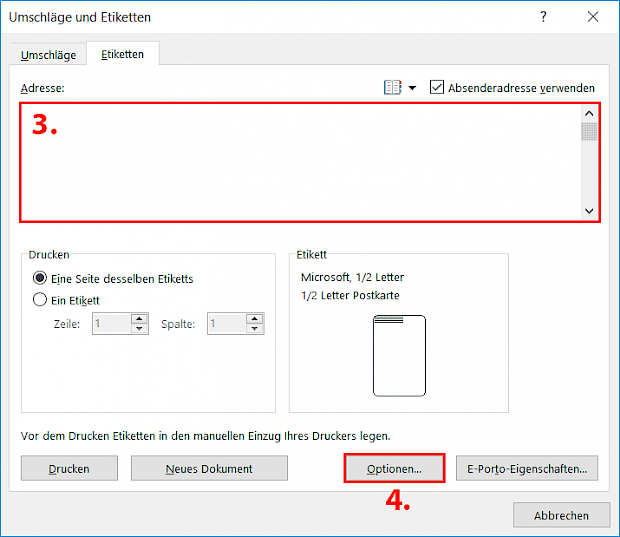This screenshot has width=620, height=537.
Task: Increase the Zeile value with up arrow
Action: [139, 319]
